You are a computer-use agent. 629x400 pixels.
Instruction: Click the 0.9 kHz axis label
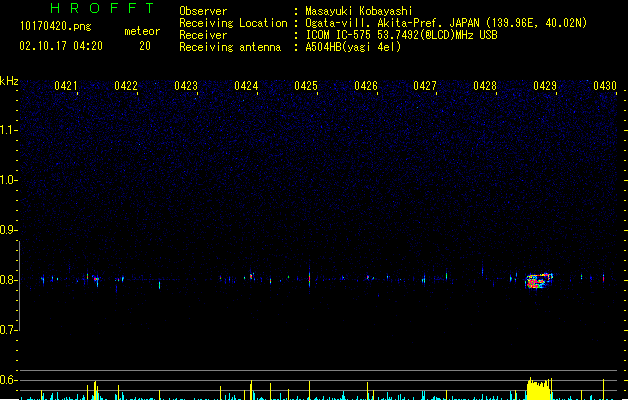tap(8, 230)
